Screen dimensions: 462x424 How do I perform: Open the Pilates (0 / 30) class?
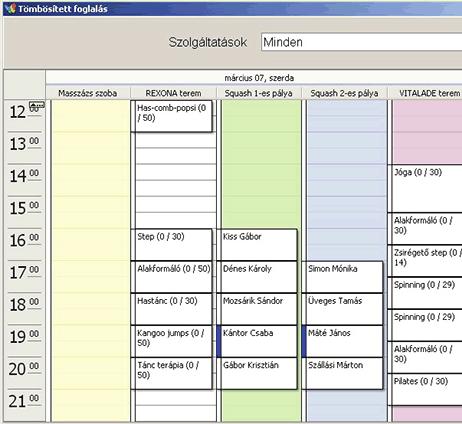point(425,389)
